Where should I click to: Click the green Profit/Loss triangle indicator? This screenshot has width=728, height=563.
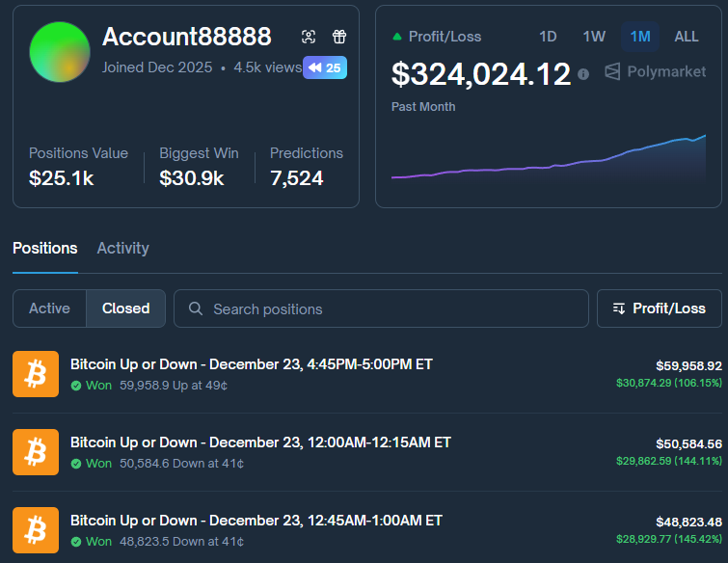397,37
